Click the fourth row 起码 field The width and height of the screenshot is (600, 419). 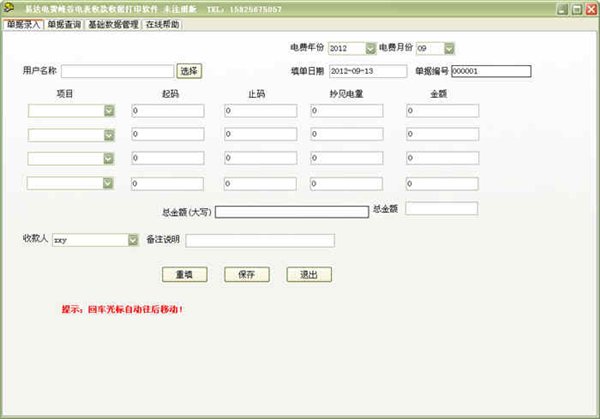(167, 184)
